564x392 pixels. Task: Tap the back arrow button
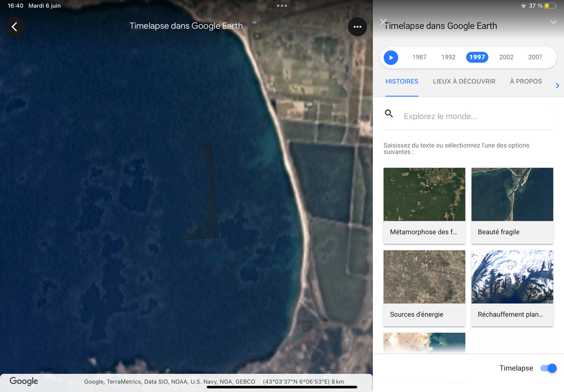click(x=15, y=26)
